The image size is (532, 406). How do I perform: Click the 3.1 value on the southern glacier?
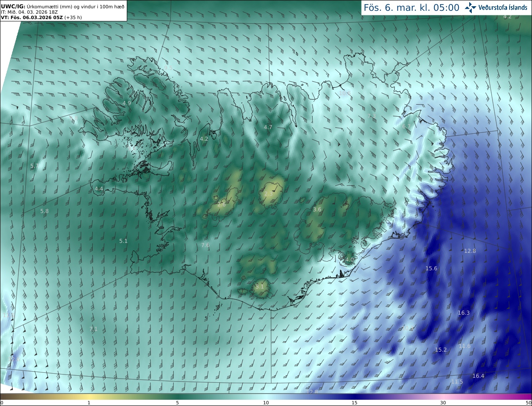coord(260,286)
